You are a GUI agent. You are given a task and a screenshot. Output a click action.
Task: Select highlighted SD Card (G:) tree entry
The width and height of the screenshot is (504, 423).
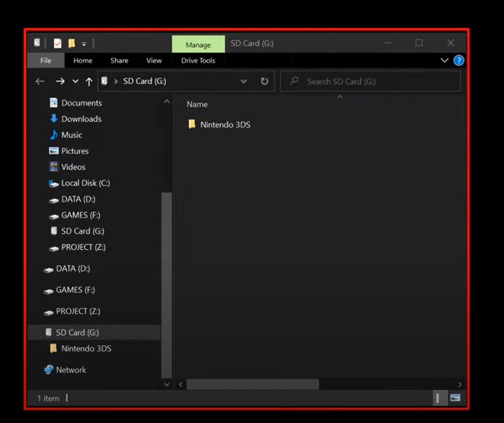coord(94,333)
